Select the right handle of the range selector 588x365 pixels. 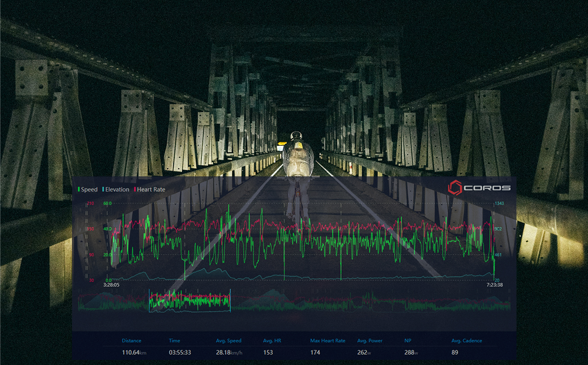point(230,301)
